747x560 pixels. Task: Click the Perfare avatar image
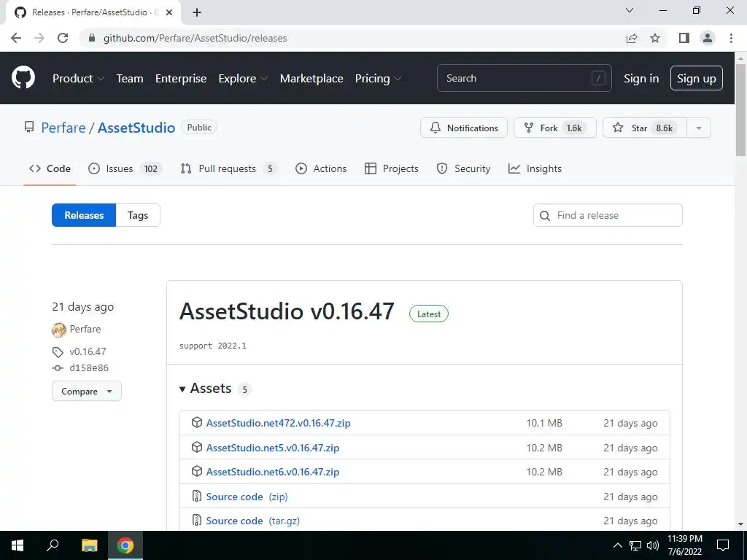59,330
